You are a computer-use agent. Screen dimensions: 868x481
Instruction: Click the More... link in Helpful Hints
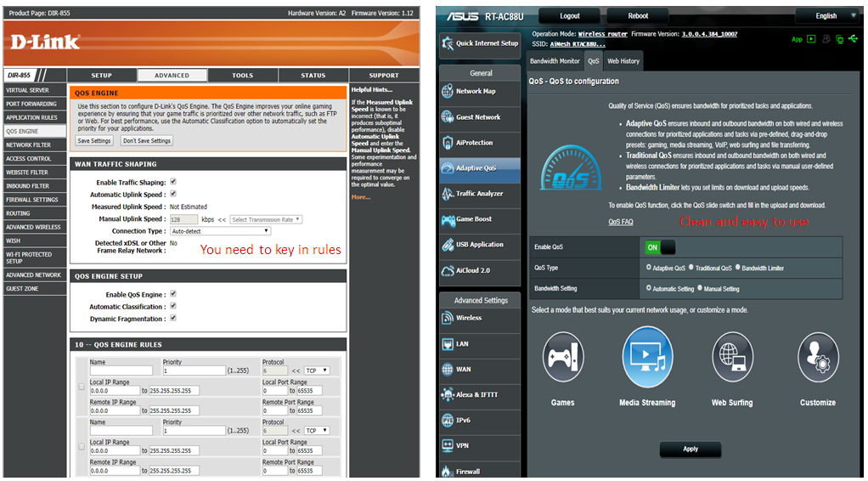[361, 197]
